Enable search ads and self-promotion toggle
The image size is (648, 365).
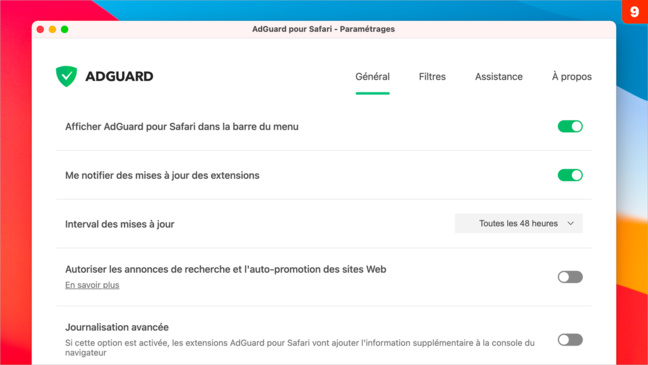570,277
